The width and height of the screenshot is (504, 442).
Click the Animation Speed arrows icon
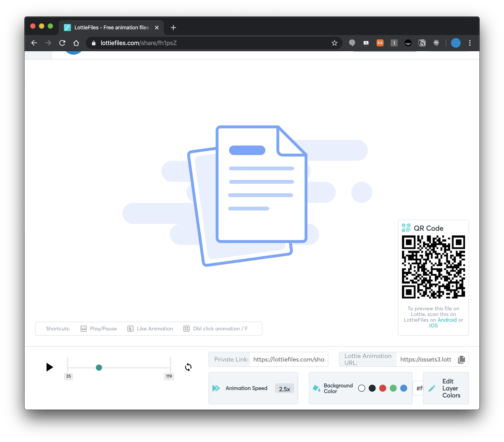(216, 388)
